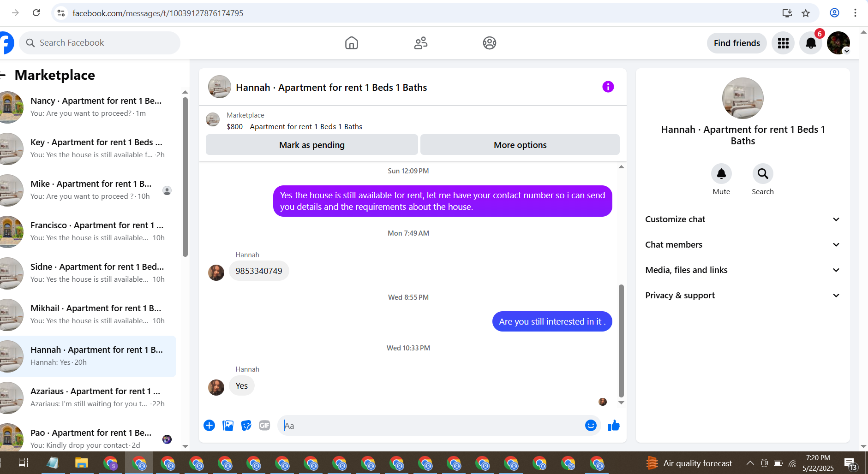Open Mike's apartment conversation

(x=88, y=190)
